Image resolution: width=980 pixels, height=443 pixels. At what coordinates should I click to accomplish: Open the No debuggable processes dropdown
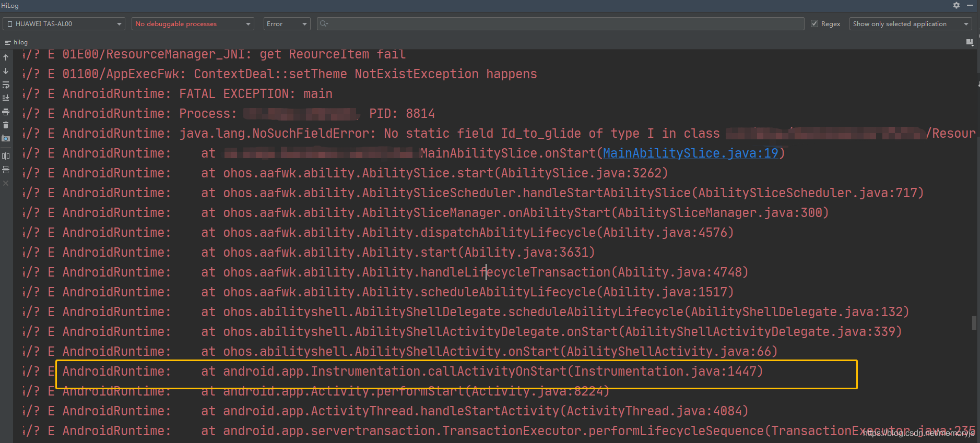[193, 24]
